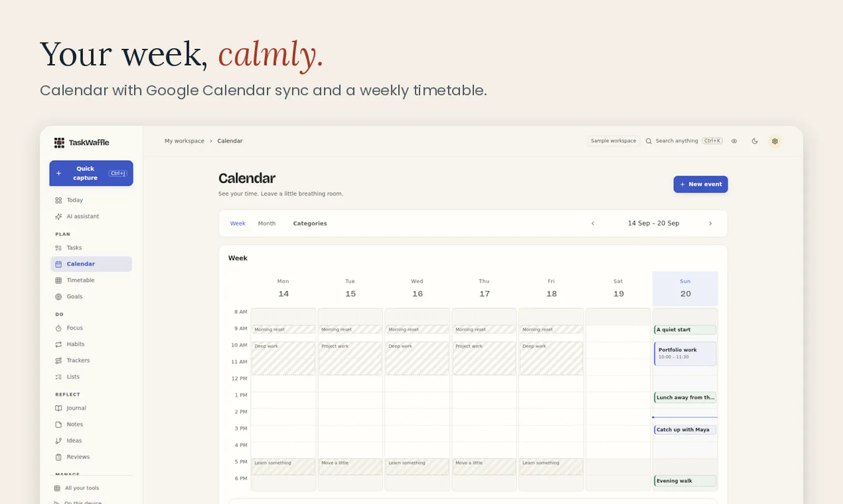Image resolution: width=843 pixels, height=504 pixels.
Task: Open the Goals target icon
Action: [x=58, y=297]
